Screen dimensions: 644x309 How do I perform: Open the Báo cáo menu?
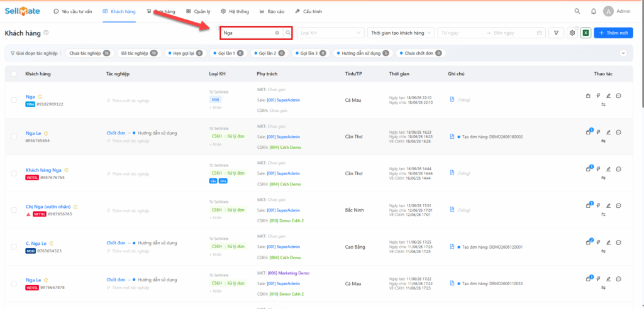pyautogui.click(x=272, y=11)
